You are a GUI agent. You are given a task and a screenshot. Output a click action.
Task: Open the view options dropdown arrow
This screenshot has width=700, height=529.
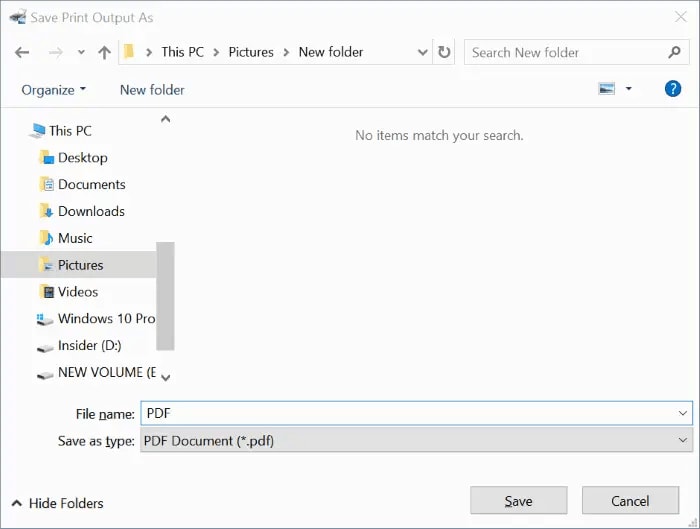tap(629, 89)
